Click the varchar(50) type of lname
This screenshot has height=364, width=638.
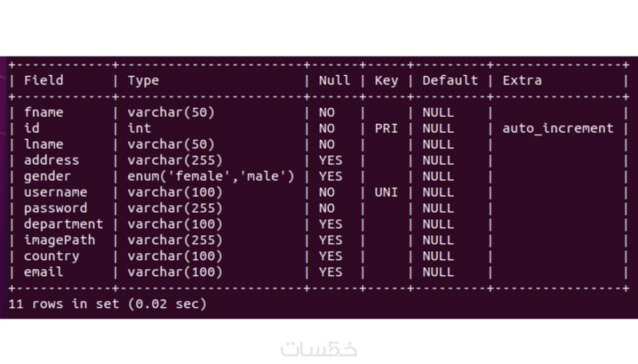click(171, 144)
